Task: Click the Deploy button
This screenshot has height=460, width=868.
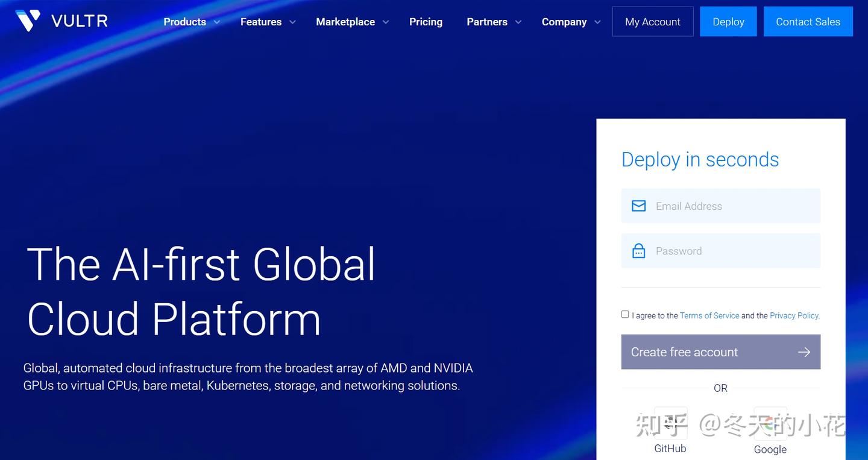Action: [728, 22]
